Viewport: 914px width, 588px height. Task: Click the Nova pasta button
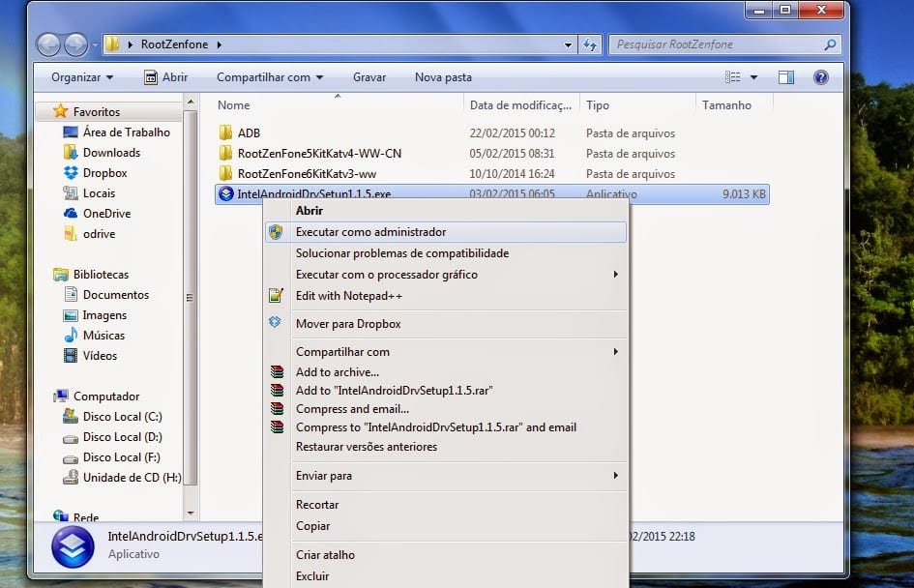443,77
